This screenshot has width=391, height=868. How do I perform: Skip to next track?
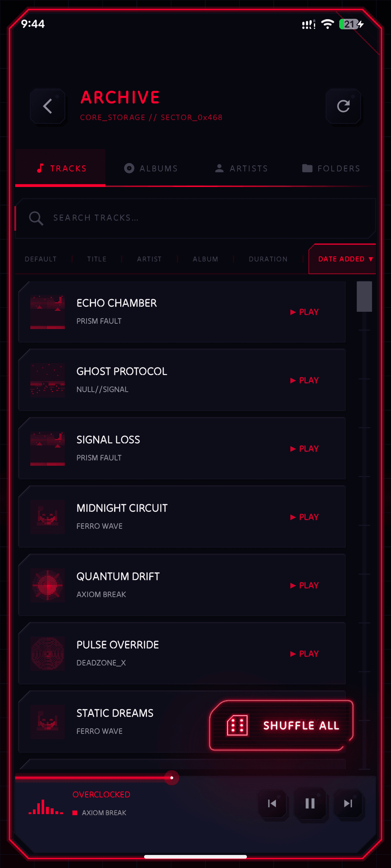coord(348,804)
